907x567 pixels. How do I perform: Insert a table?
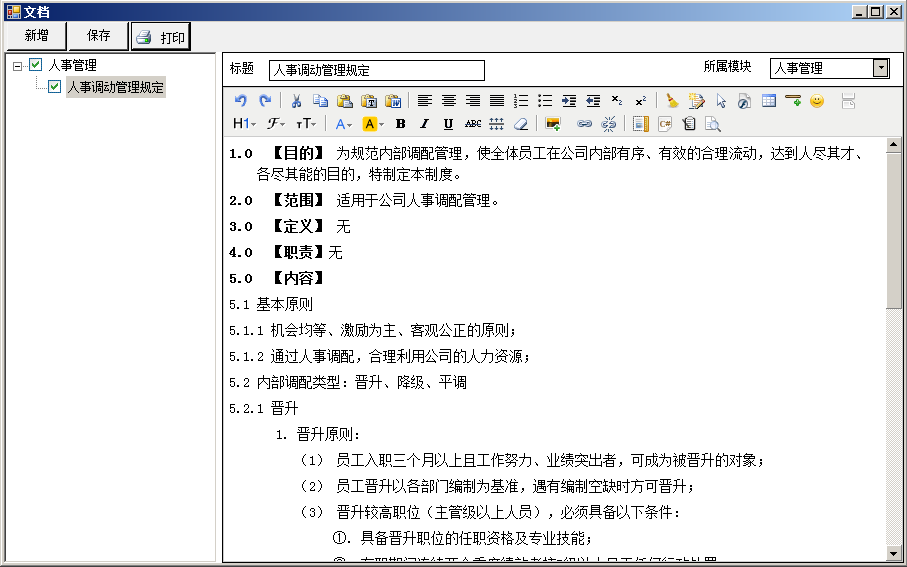(769, 101)
